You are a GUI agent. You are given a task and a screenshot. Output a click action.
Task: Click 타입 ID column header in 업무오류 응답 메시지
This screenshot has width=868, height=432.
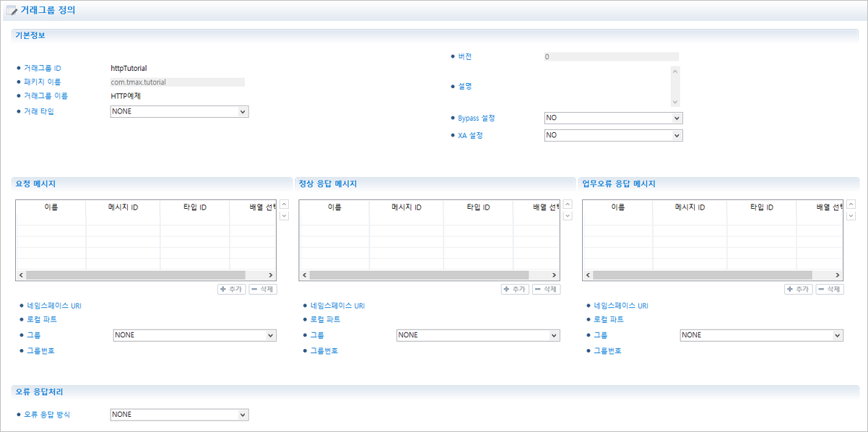point(760,207)
